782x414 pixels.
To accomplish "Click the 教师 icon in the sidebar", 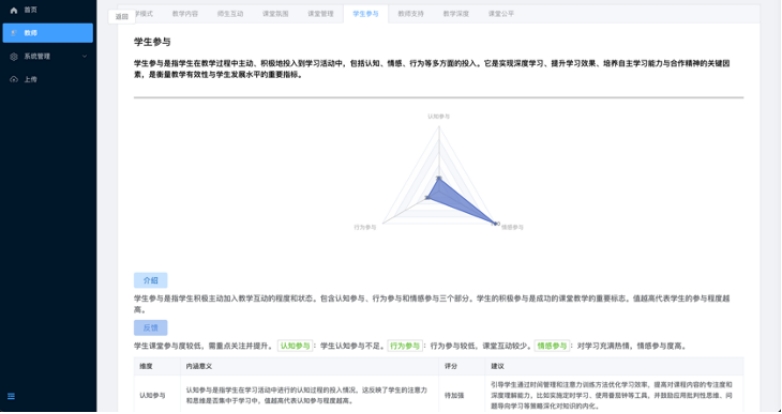I will tap(14, 33).
